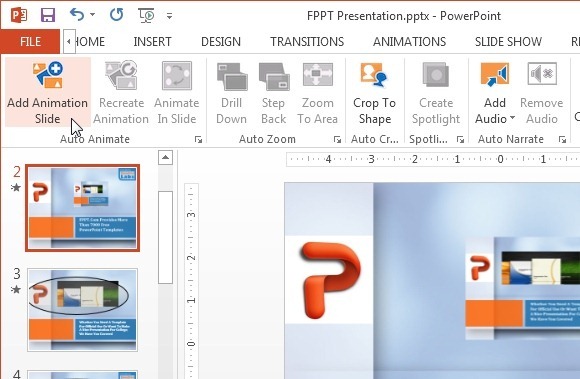Click the slide panel scrollbar thumb

click(165, 237)
